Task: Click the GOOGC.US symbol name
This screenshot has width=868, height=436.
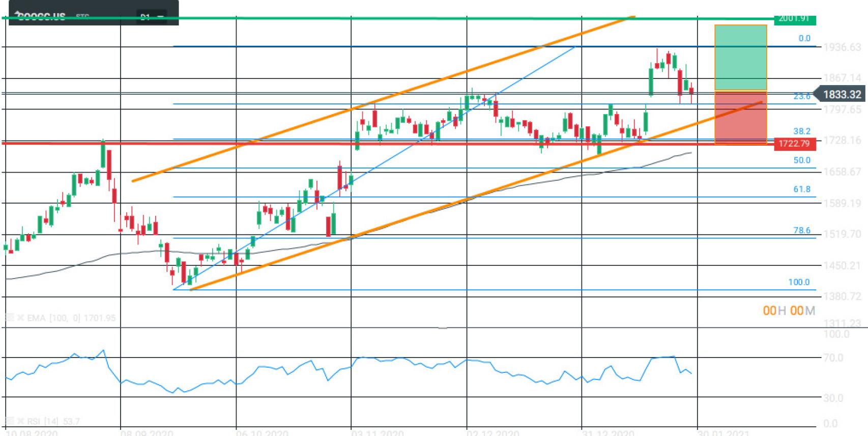Action: click(x=41, y=16)
